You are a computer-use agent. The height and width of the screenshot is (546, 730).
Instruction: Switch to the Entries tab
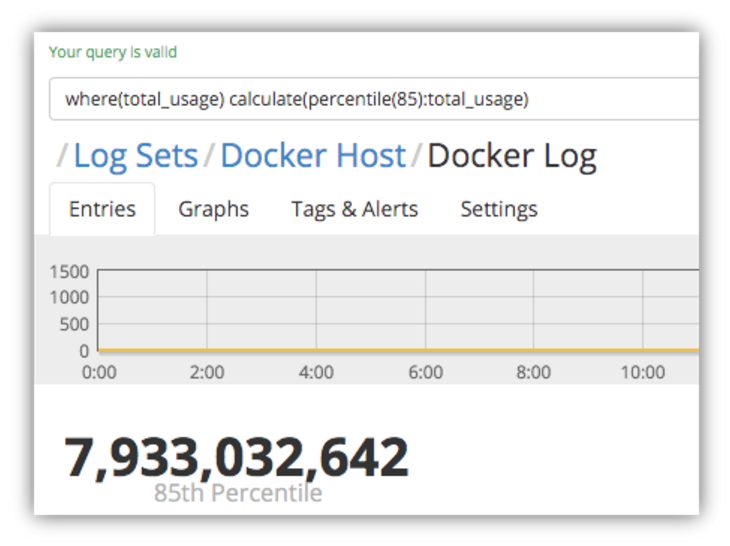coord(102,209)
